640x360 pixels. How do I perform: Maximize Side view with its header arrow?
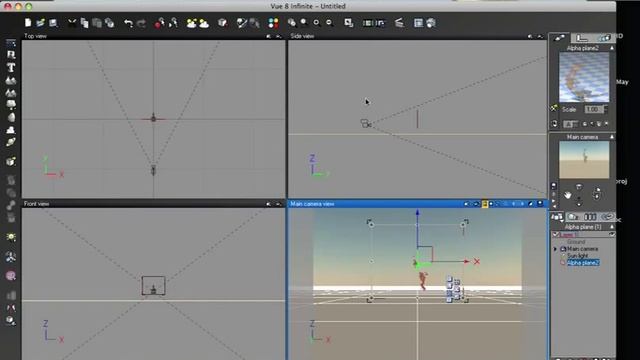click(540, 36)
